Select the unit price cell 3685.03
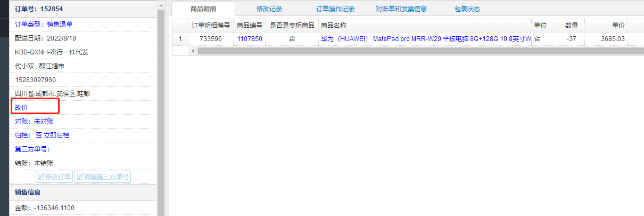Screen dimensions: 644x216 606,39
